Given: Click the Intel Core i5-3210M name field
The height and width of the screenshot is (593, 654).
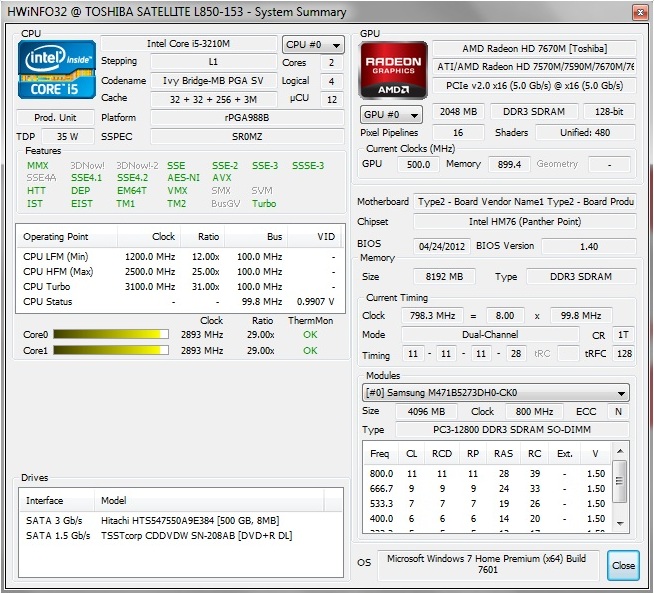Looking at the screenshot, I should click(189, 44).
